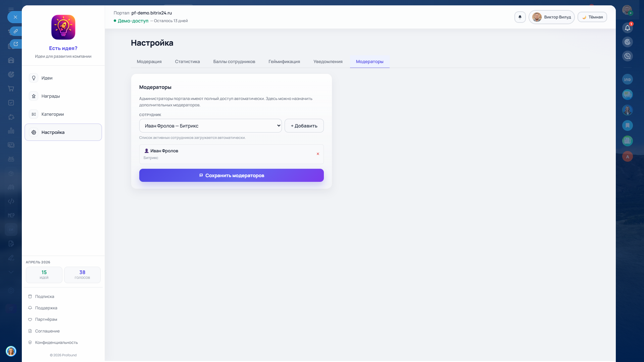Screen dimensions: 644x362
Task: Click the rocket lightbulb app logo
Action: click(63, 27)
